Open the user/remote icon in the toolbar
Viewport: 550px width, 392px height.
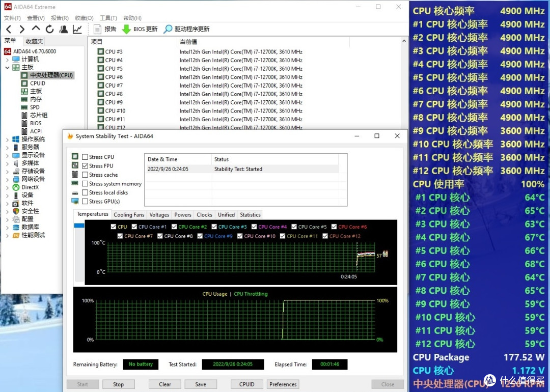pos(63,29)
